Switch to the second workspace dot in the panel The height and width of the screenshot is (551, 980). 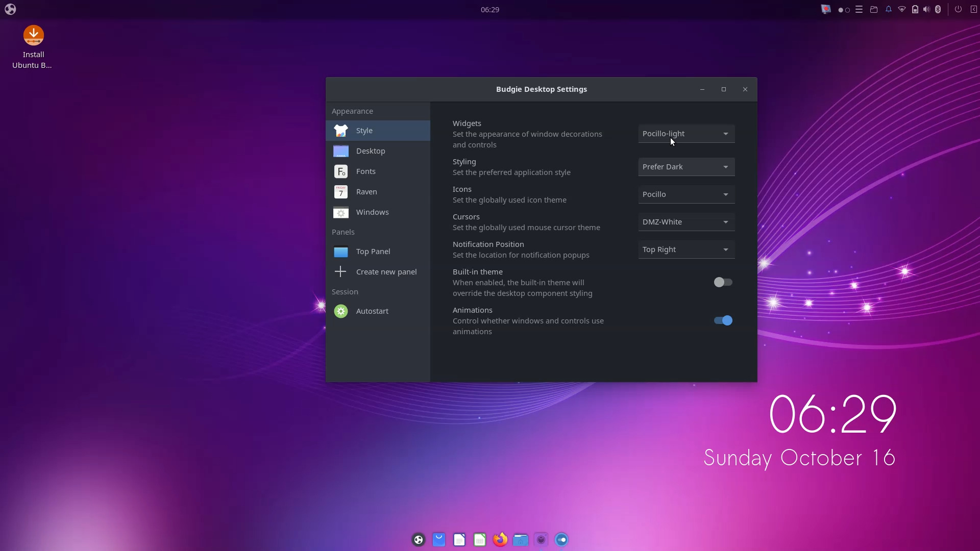click(848, 9)
